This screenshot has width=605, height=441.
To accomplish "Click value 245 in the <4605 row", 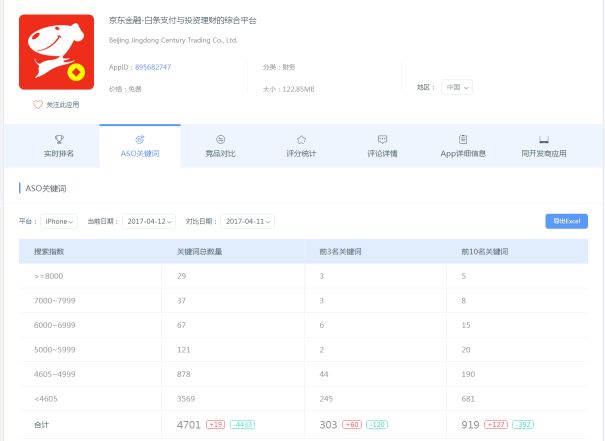I will pyautogui.click(x=326, y=399).
